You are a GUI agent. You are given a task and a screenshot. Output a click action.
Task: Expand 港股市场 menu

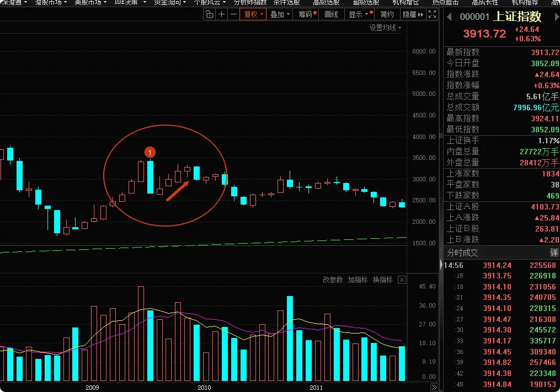pos(51,3)
